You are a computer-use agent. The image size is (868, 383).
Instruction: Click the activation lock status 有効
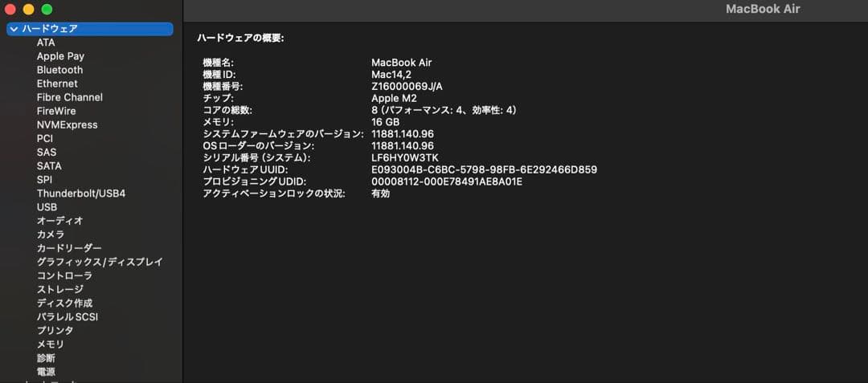coord(381,194)
